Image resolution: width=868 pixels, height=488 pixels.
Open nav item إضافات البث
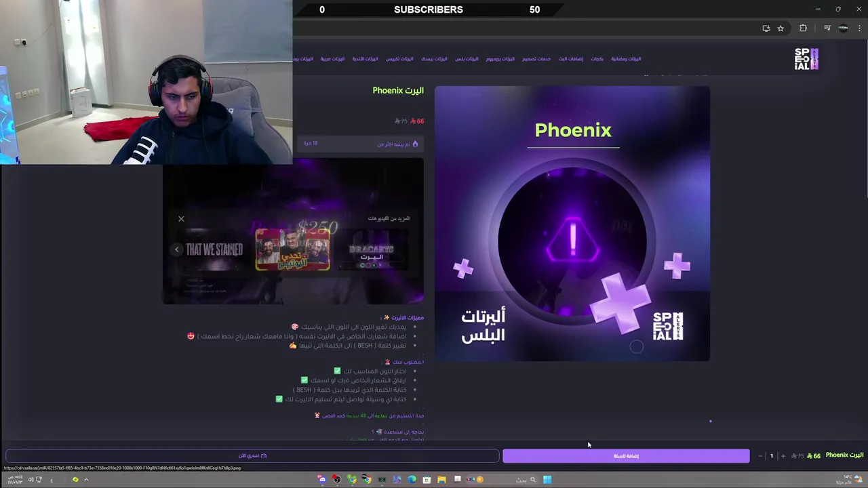pos(571,59)
